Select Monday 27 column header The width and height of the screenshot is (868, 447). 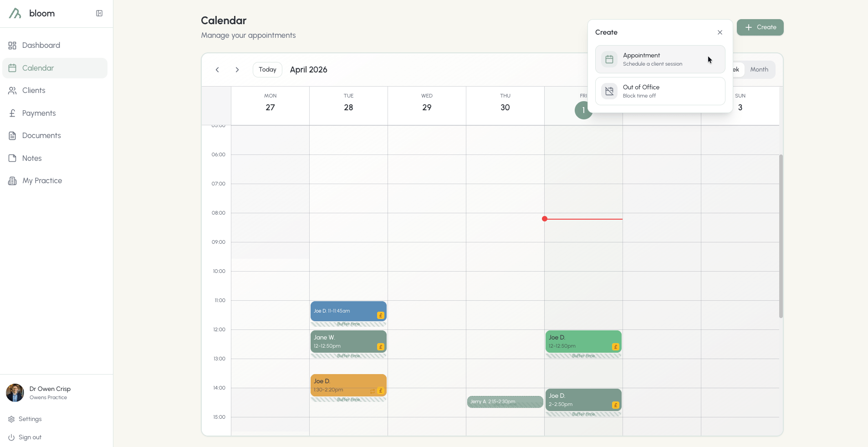pyautogui.click(x=271, y=106)
